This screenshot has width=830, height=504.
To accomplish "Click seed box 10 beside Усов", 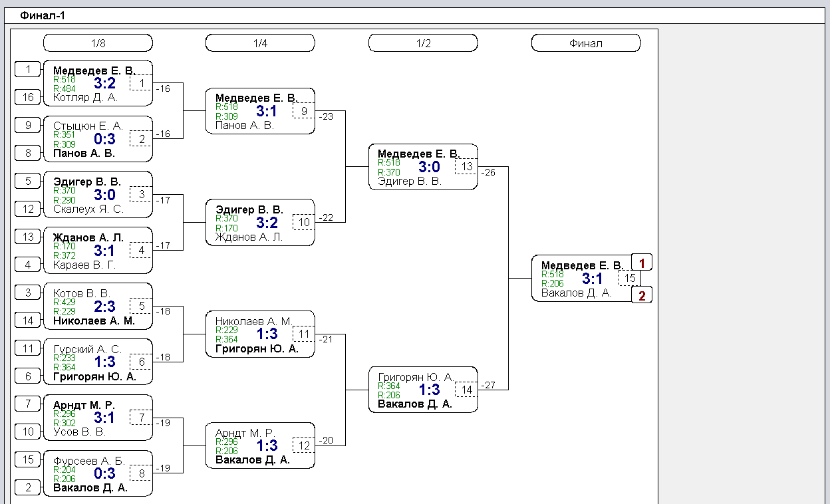I will [28, 432].
